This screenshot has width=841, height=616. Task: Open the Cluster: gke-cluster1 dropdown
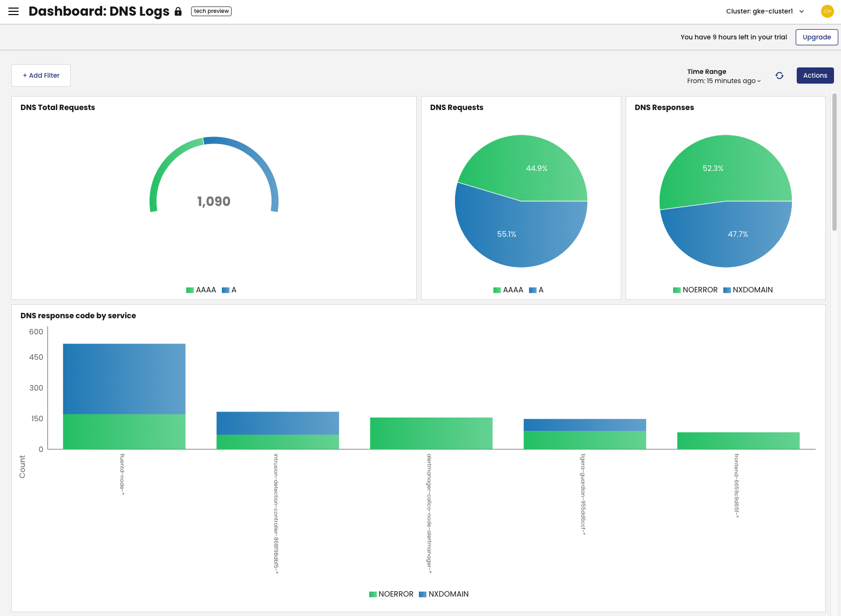point(764,11)
